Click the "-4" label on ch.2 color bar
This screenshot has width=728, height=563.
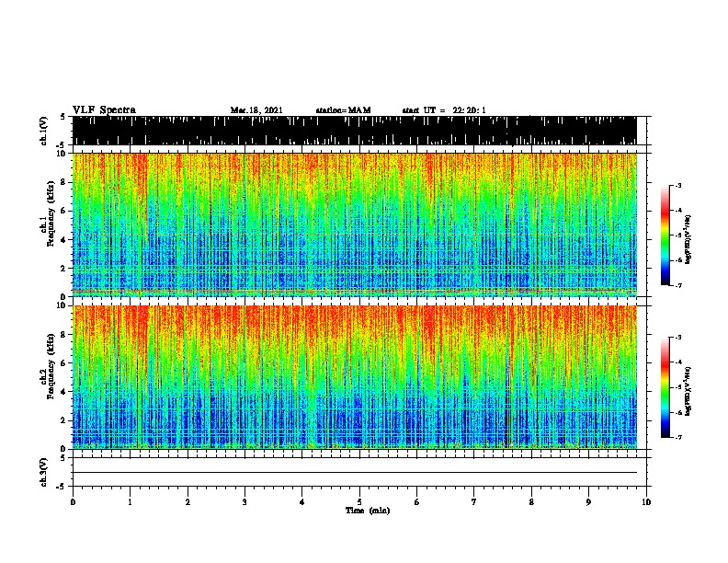678,362
